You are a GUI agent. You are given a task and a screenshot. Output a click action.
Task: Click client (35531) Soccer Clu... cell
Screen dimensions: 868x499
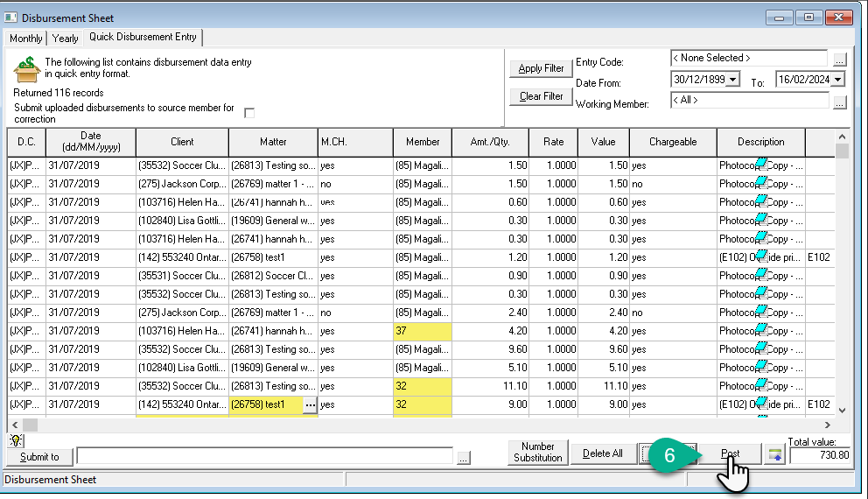(x=182, y=276)
